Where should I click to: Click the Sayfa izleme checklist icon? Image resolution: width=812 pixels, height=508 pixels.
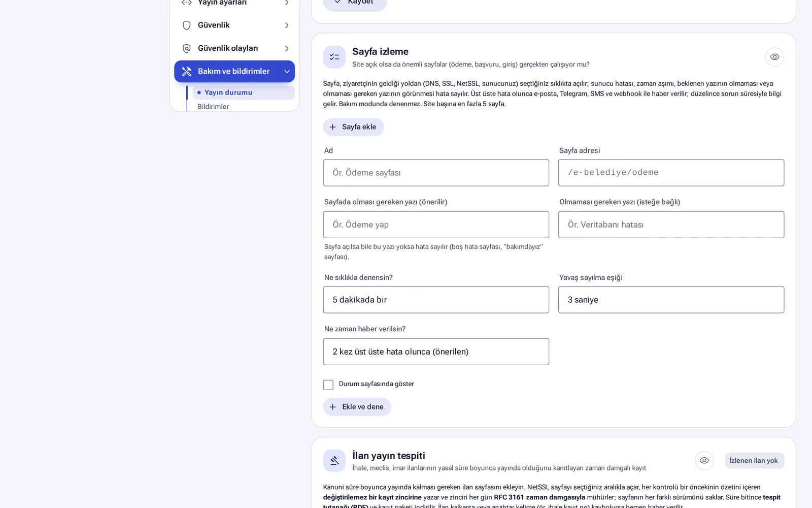click(334, 57)
